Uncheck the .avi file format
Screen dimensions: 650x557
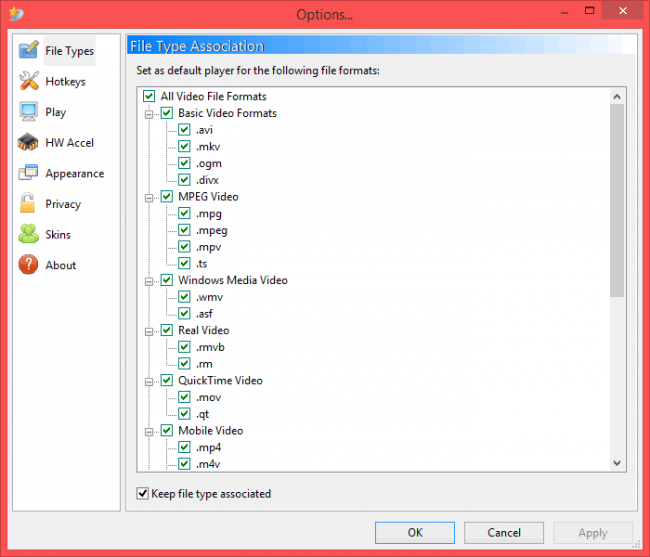184,130
